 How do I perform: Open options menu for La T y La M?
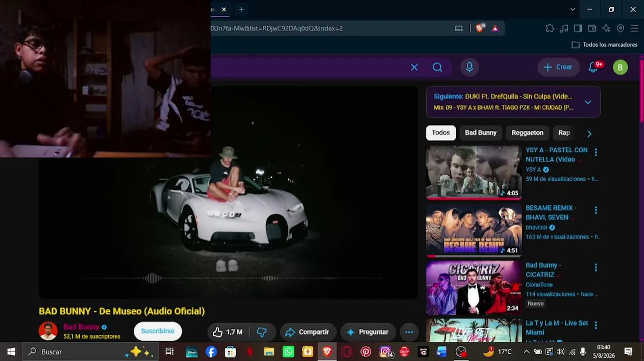click(596, 325)
